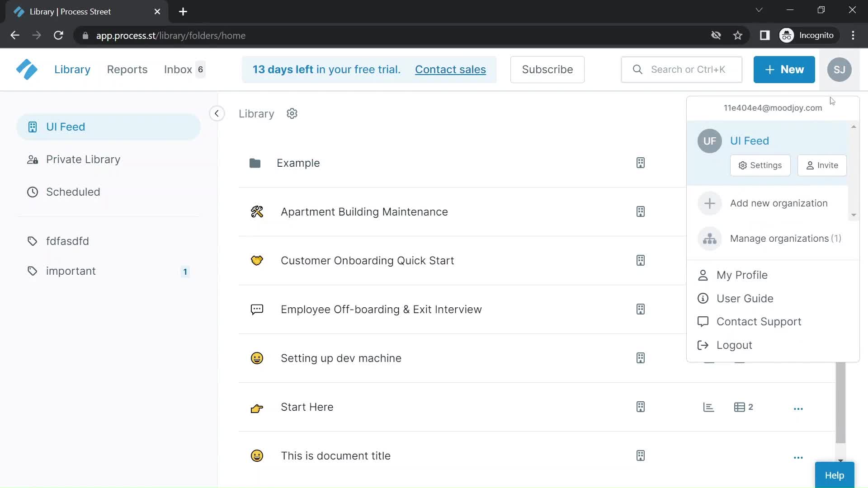Open new browser tab
The height and width of the screenshot is (488, 868).
[183, 12]
